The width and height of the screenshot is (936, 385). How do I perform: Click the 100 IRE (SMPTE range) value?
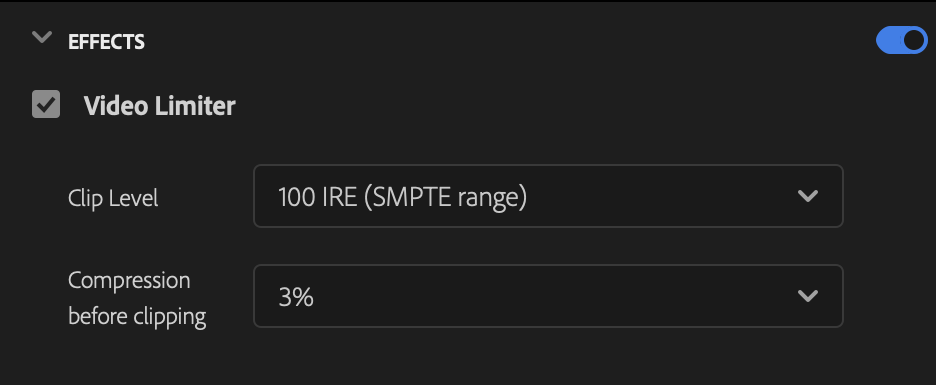402,198
